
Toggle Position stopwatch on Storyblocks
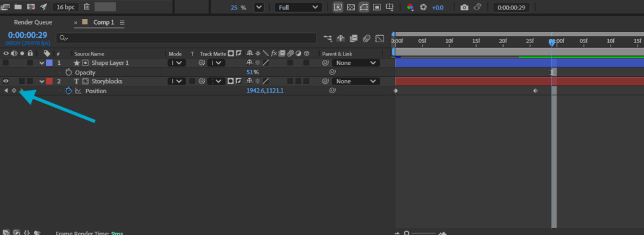pyautogui.click(x=69, y=91)
